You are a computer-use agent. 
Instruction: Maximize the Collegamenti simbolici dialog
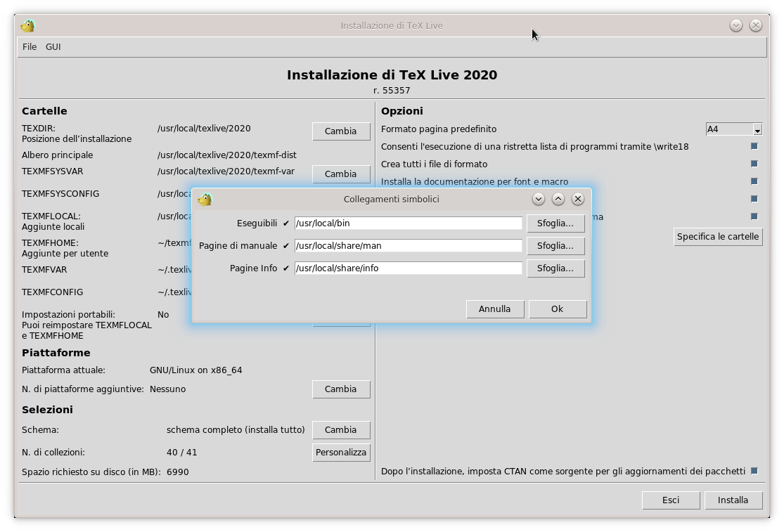(x=558, y=199)
